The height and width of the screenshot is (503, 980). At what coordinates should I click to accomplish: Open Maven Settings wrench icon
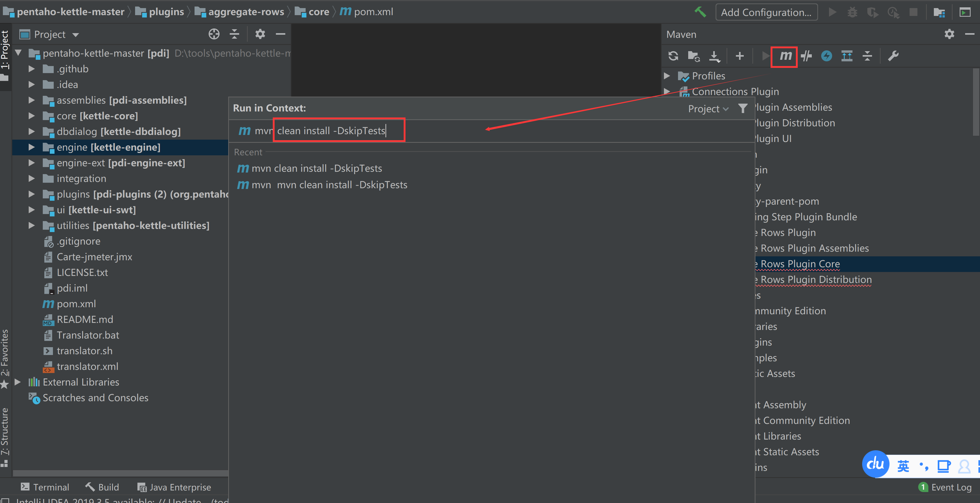point(893,56)
